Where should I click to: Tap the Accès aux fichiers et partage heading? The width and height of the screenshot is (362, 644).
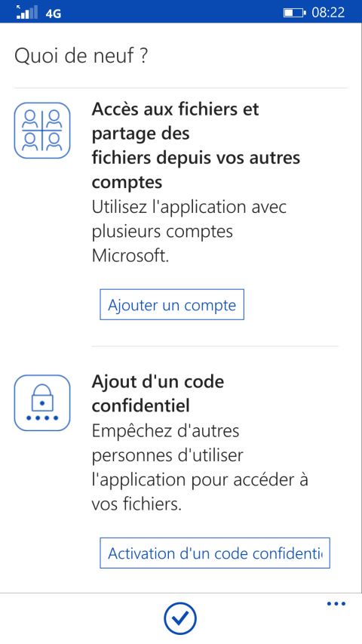(196, 146)
